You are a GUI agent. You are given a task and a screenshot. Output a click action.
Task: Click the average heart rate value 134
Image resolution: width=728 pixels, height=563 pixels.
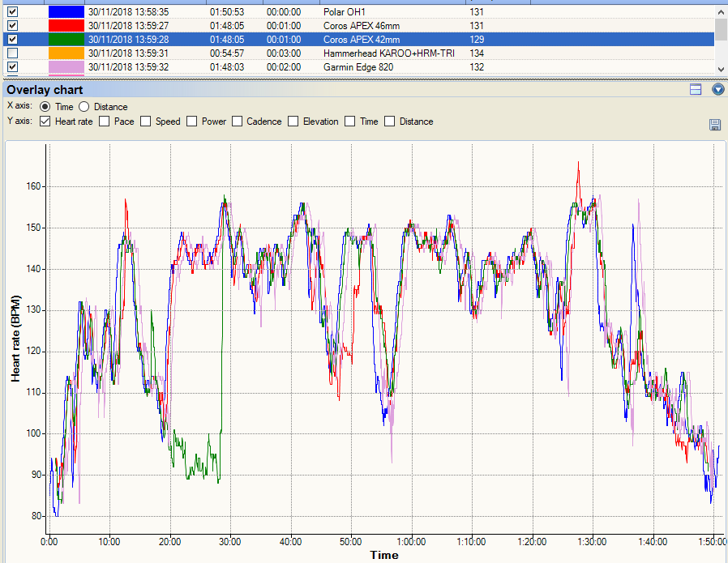click(x=477, y=53)
